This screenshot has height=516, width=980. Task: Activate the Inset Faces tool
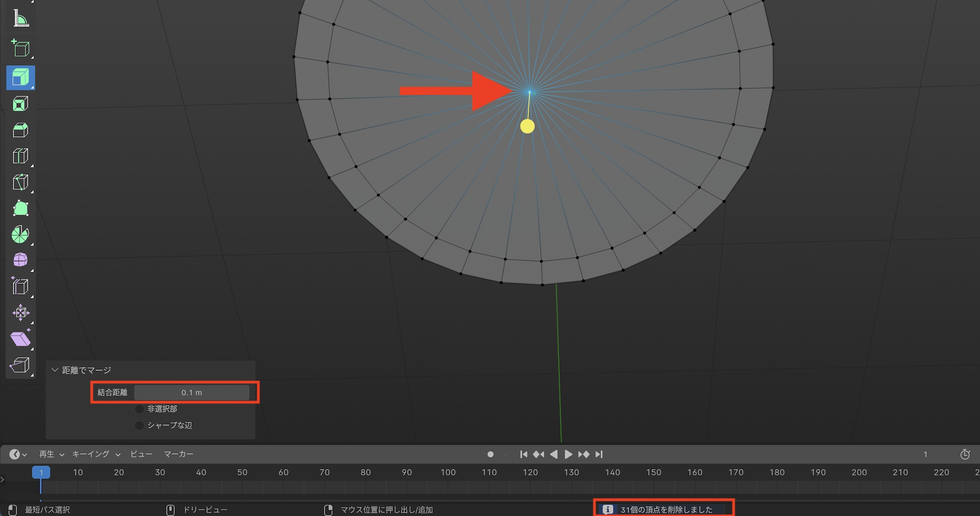pyautogui.click(x=21, y=104)
